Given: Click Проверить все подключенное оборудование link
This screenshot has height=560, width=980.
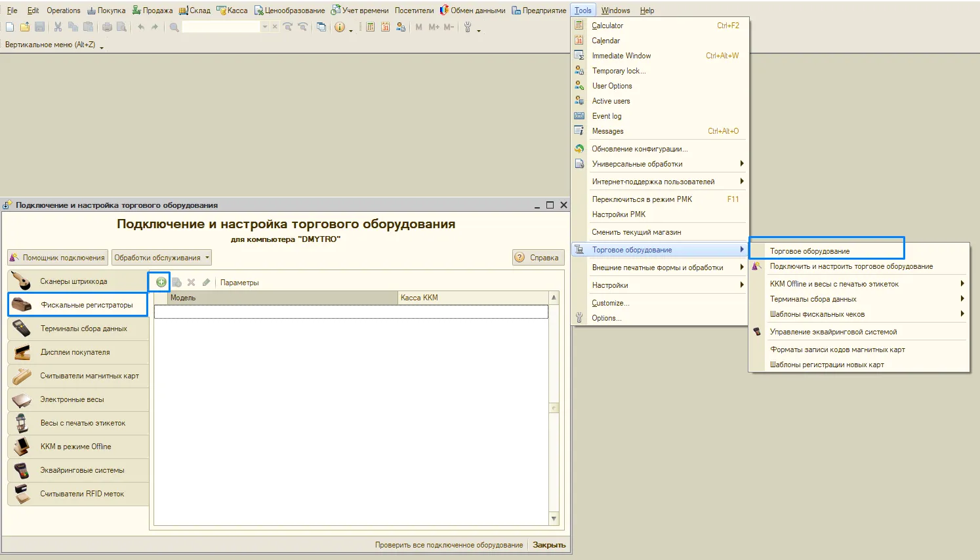Looking at the screenshot, I should pos(449,545).
